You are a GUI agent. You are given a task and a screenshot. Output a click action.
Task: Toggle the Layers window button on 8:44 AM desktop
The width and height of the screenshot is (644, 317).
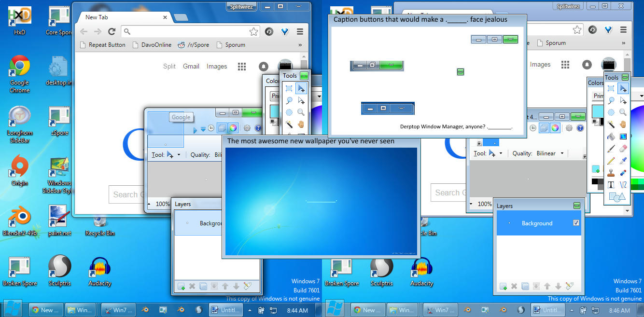coord(222,128)
